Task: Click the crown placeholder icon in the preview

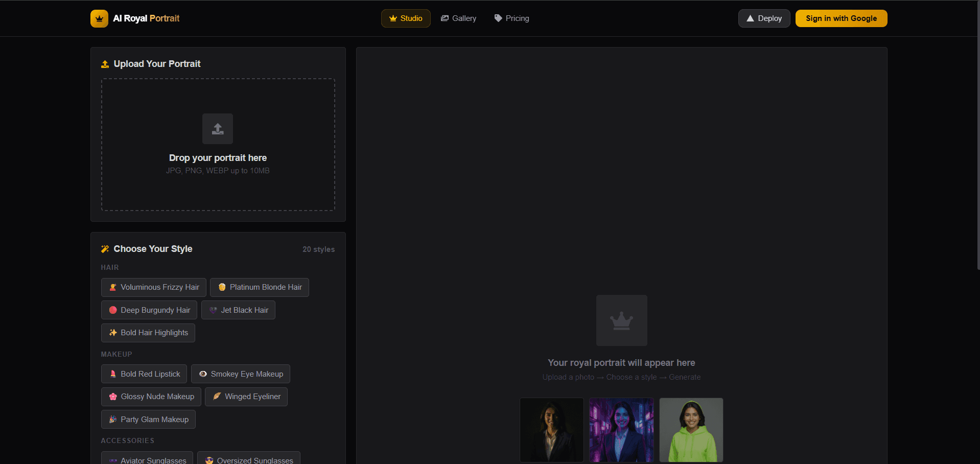Action: point(621,320)
